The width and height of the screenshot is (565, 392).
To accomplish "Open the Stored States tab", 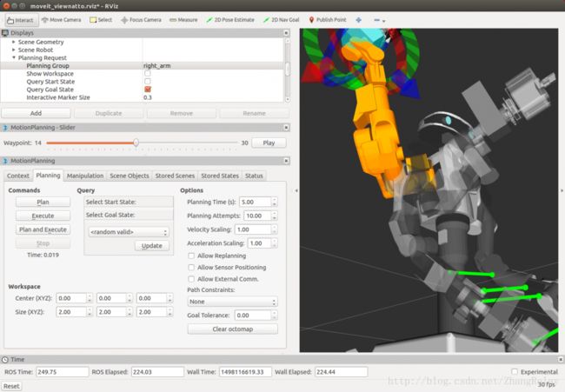I will [219, 176].
